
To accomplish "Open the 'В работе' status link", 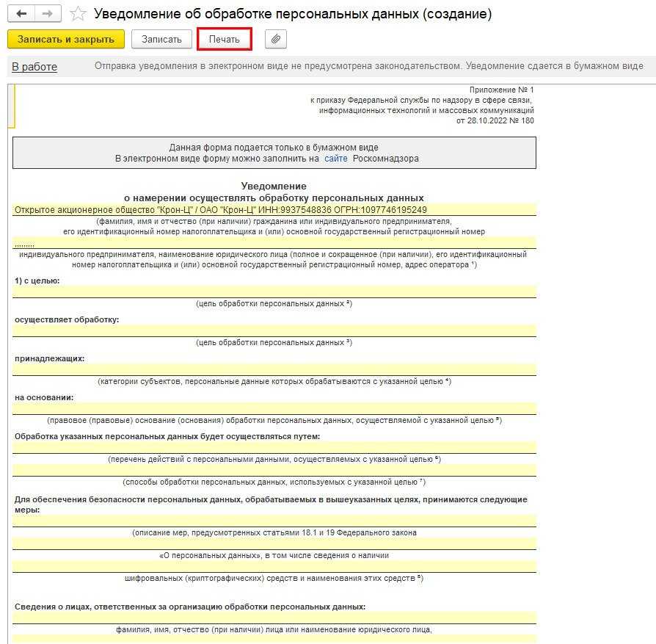I will click(34, 67).
